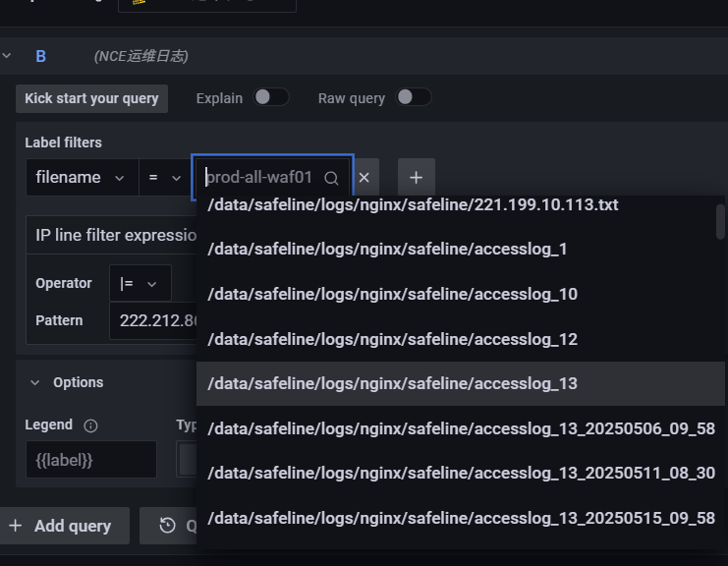Open the equals operator dropdown

point(165,178)
